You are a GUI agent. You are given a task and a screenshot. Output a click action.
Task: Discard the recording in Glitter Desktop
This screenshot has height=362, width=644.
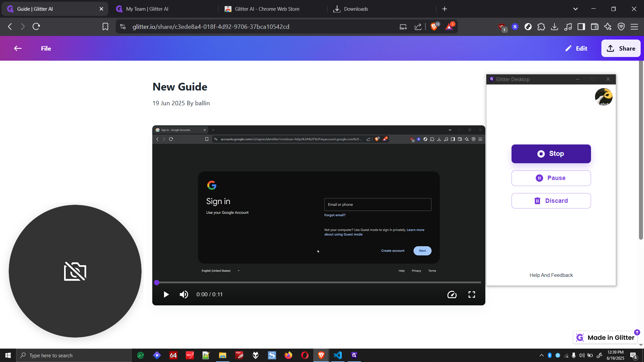(551, 201)
